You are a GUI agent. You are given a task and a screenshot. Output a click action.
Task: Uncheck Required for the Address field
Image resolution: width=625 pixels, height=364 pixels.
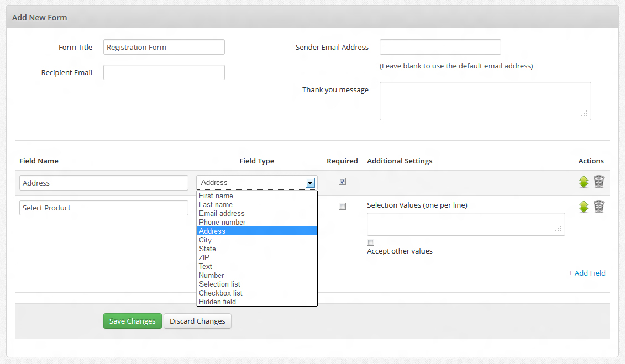click(342, 182)
